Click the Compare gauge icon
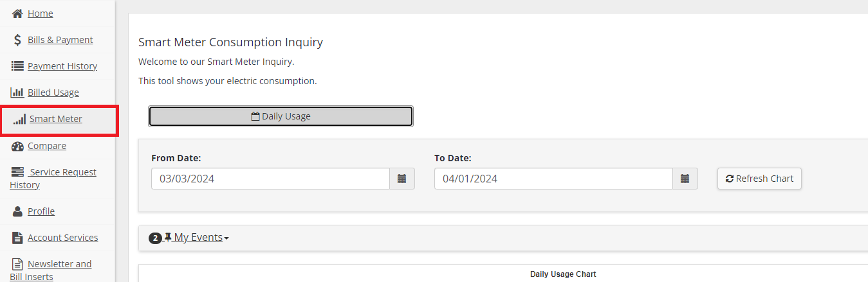Image resolution: width=868 pixels, height=282 pixels. [17, 146]
